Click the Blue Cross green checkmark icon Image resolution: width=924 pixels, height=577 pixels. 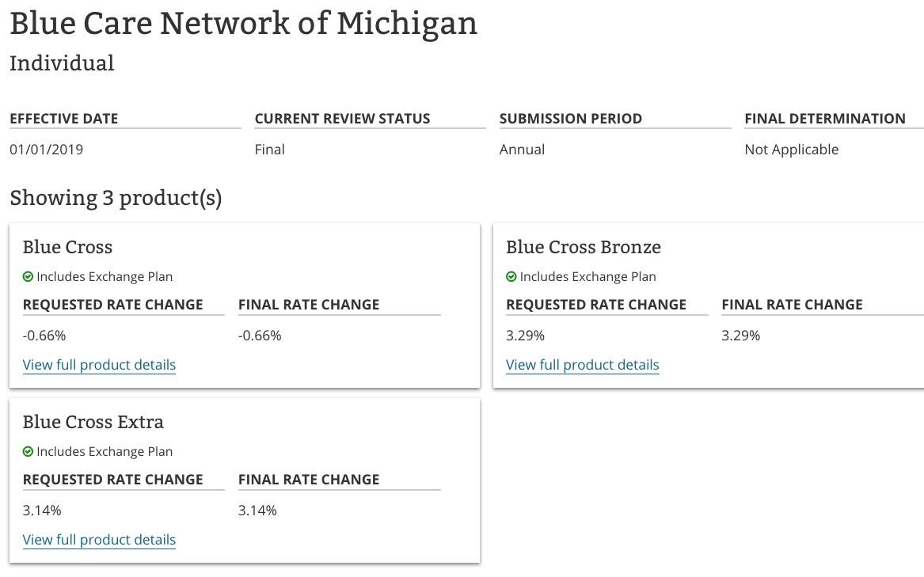28,277
